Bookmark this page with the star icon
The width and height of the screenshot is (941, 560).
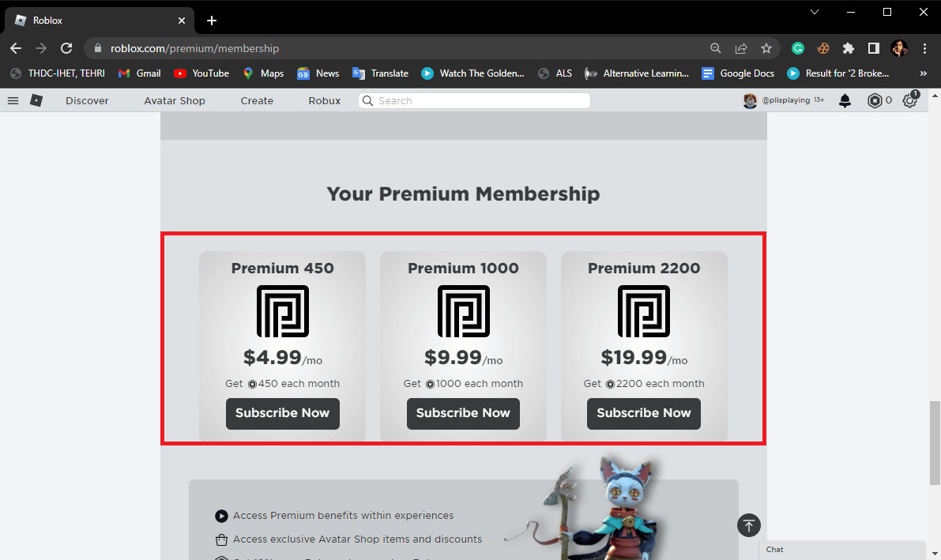click(766, 48)
